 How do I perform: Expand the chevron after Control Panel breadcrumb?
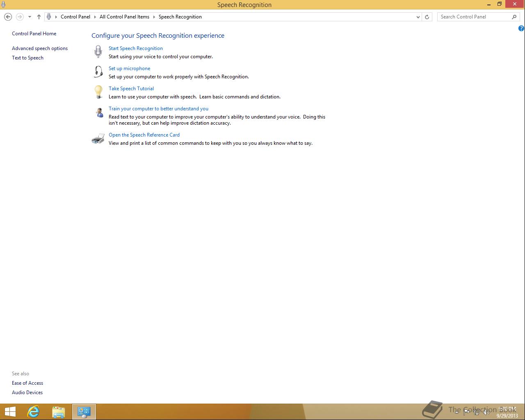[x=95, y=17]
